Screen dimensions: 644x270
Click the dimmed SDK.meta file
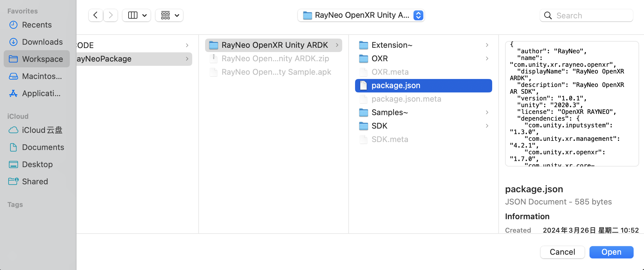pos(424,139)
